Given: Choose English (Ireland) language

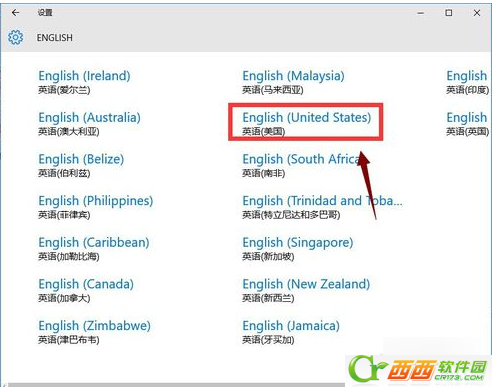Looking at the screenshot, I should click(x=84, y=82).
